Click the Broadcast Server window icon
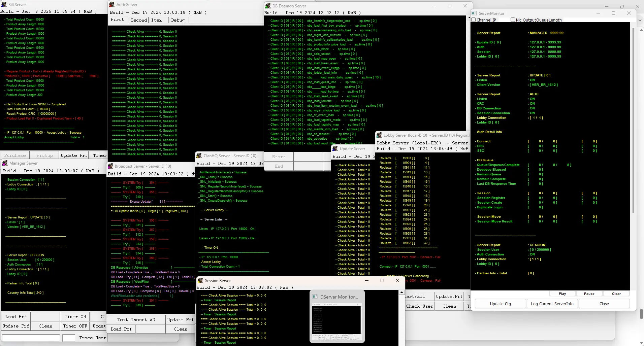The width and height of the screenshot is (644, 346). pyautogui.click(x=110, y=166)
